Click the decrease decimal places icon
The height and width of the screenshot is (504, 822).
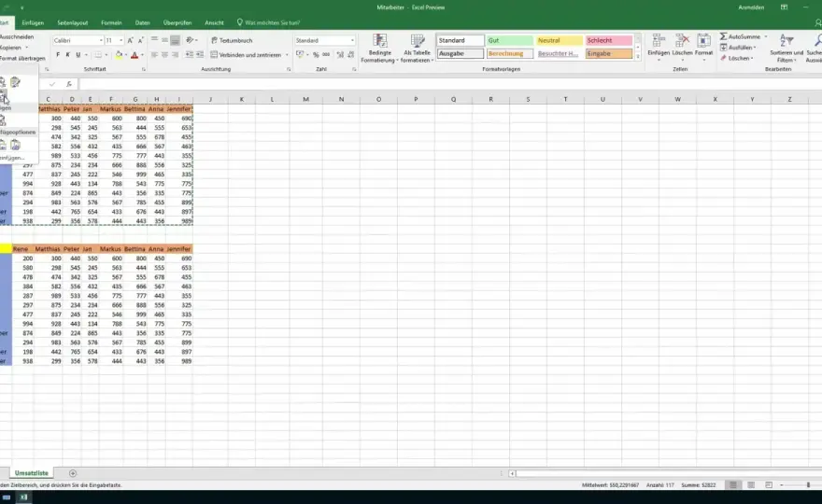(349, 54)
